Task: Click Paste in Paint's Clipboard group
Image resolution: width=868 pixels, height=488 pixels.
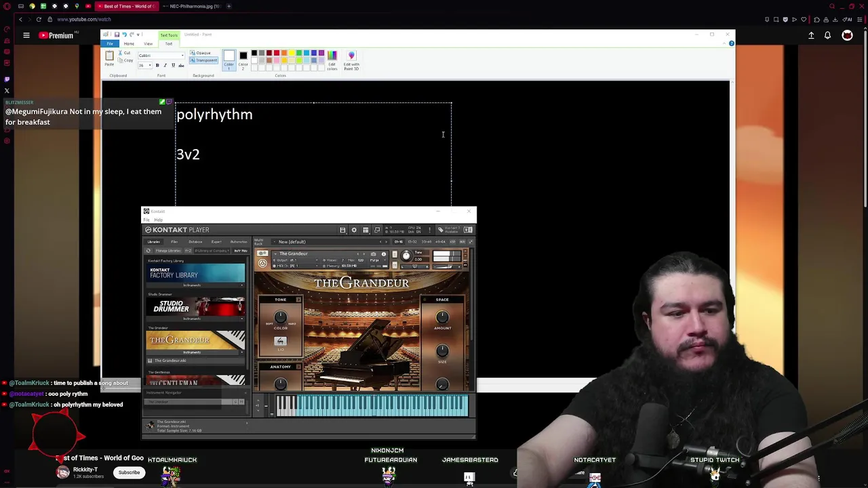Action: 109,58
